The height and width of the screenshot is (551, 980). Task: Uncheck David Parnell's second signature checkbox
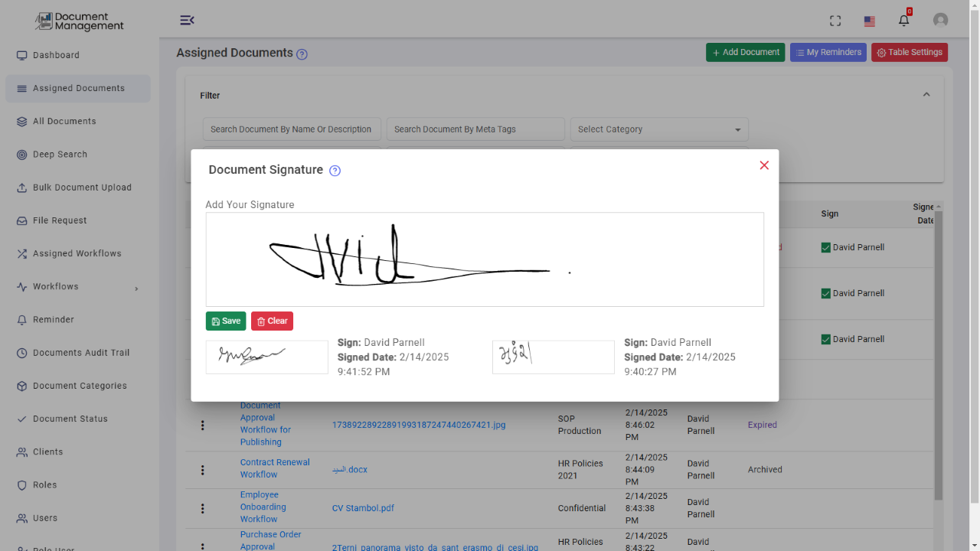pyautogui.click(x=825, y=292)
